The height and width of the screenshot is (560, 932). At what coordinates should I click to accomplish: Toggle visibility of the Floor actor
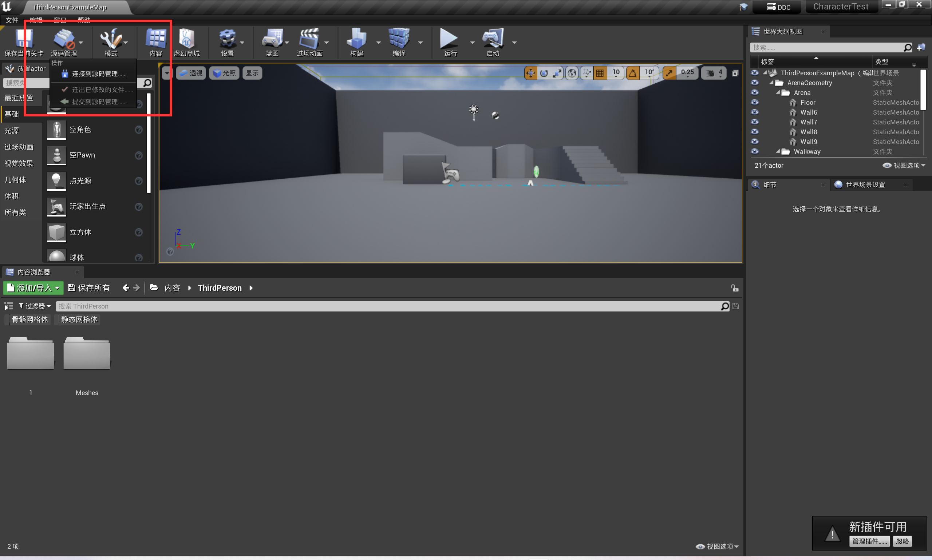[x=755, y=102]
